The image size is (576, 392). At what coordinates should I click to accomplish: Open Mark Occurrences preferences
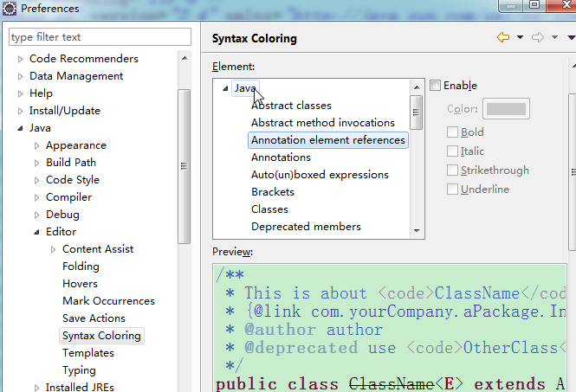pyautogui.click(x=109, y=301)
